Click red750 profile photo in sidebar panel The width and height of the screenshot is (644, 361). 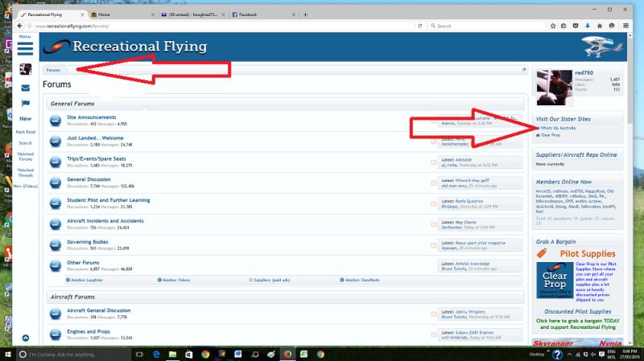coord(554,88)
